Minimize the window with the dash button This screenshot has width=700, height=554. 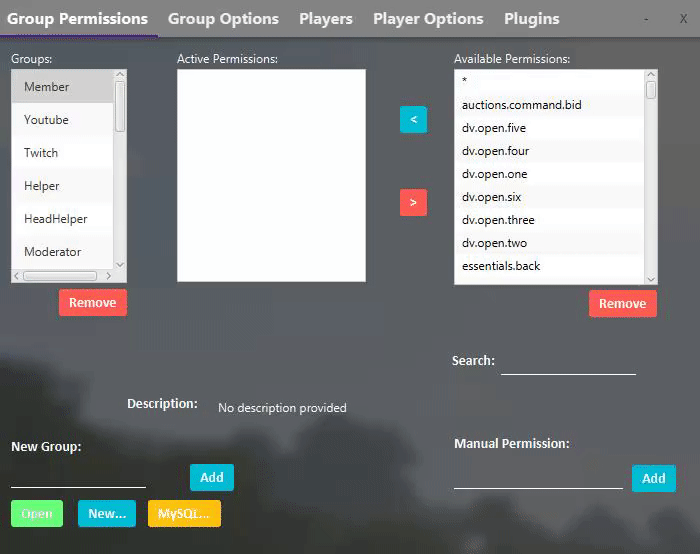coord(646,19)
